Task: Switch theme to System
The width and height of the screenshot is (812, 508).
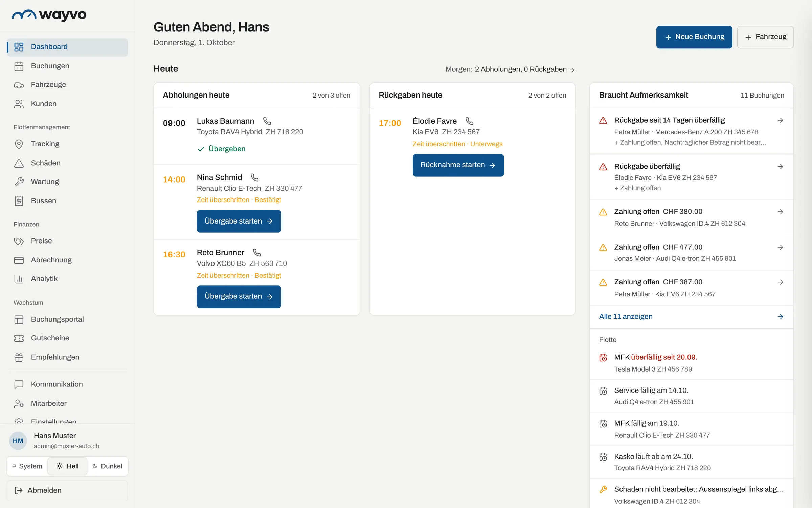Action: pyautogui.click(x=27, y=466)
